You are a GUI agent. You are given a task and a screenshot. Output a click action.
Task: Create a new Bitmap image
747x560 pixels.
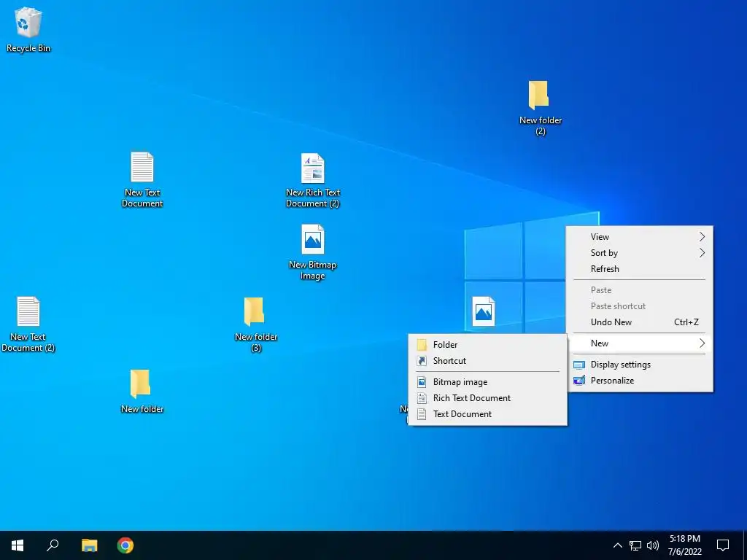(x=488, y=382)
